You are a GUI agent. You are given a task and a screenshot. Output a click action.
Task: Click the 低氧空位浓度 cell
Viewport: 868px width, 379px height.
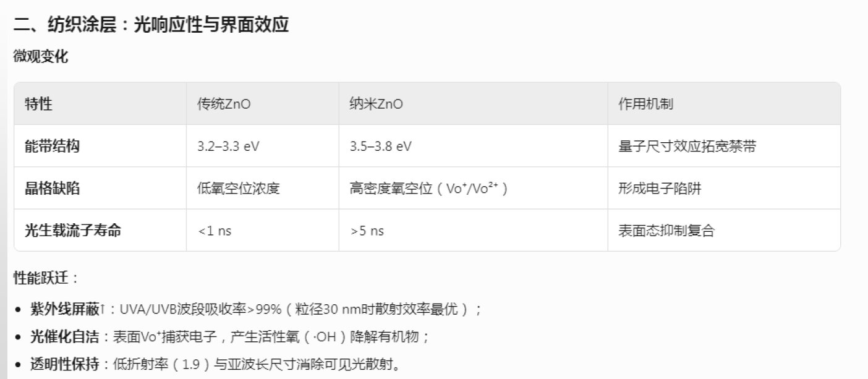pyautogui.click(x=239, y=189)
